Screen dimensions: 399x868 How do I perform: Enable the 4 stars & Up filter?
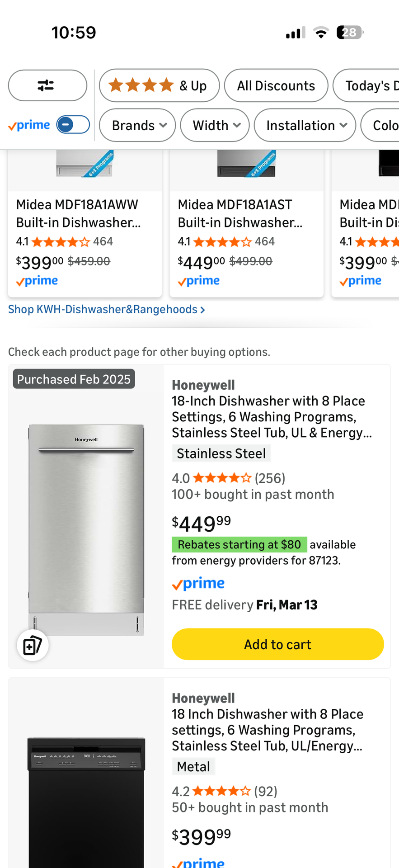[159, 85]
